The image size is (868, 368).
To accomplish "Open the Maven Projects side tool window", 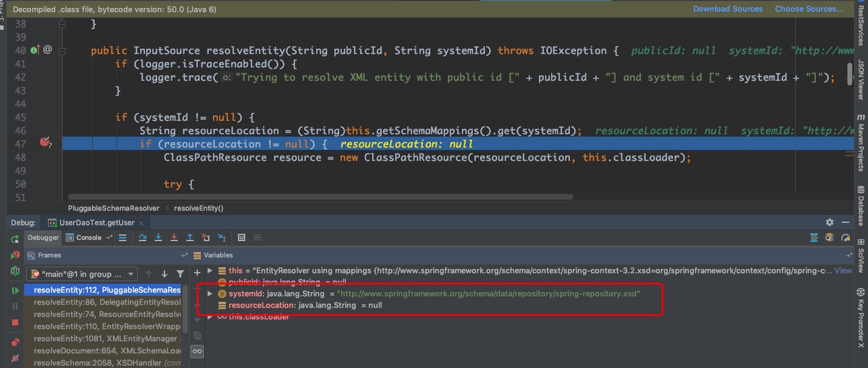I will [861, 143].
